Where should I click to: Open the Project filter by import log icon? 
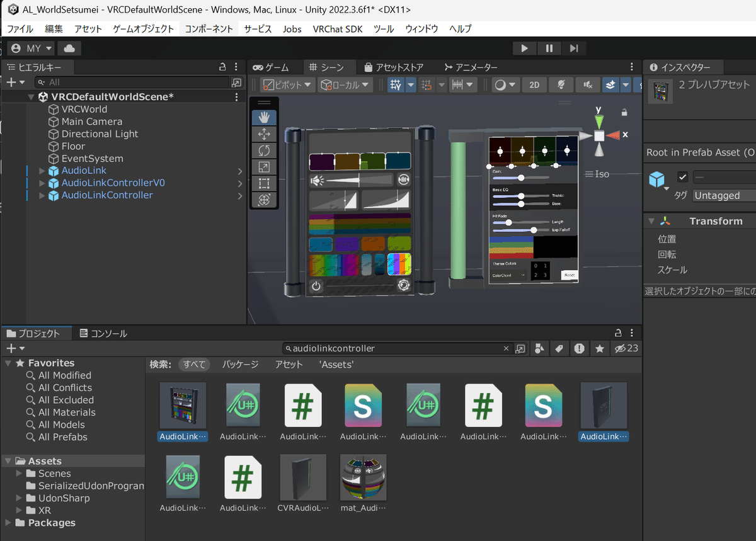point(579,348)
